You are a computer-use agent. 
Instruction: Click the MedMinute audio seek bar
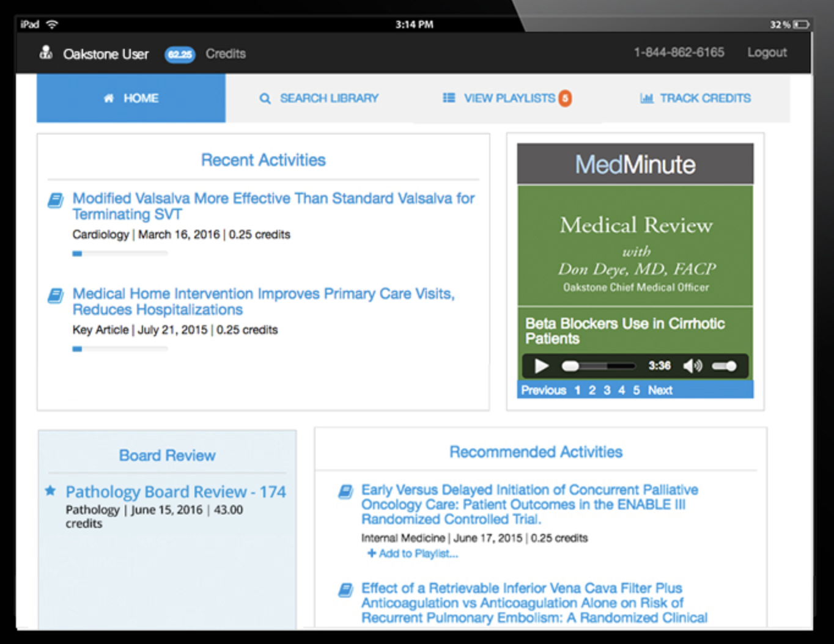599,366
